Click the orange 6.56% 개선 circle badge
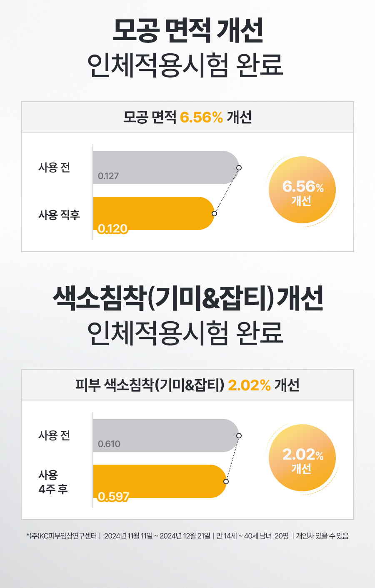 tap(302, 190)
